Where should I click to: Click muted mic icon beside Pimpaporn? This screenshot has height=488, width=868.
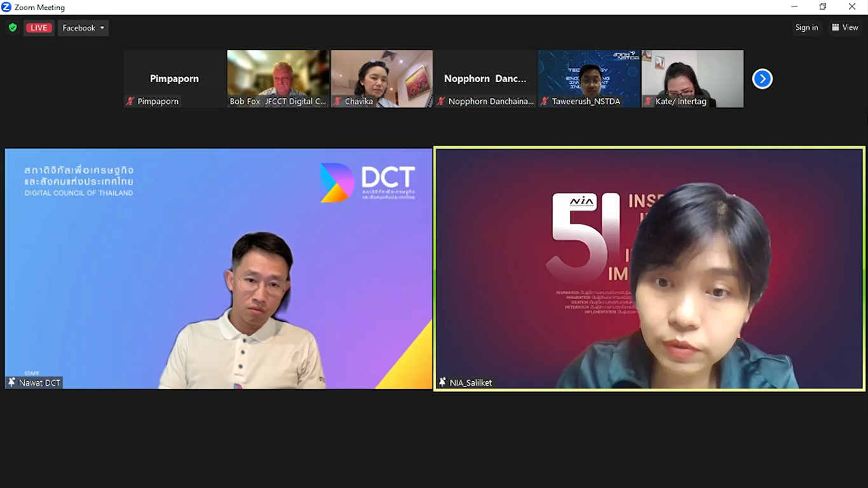tap(130, 102)
